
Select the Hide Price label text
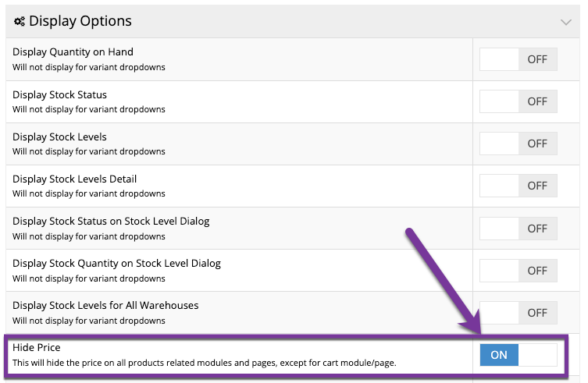[37, 347]
